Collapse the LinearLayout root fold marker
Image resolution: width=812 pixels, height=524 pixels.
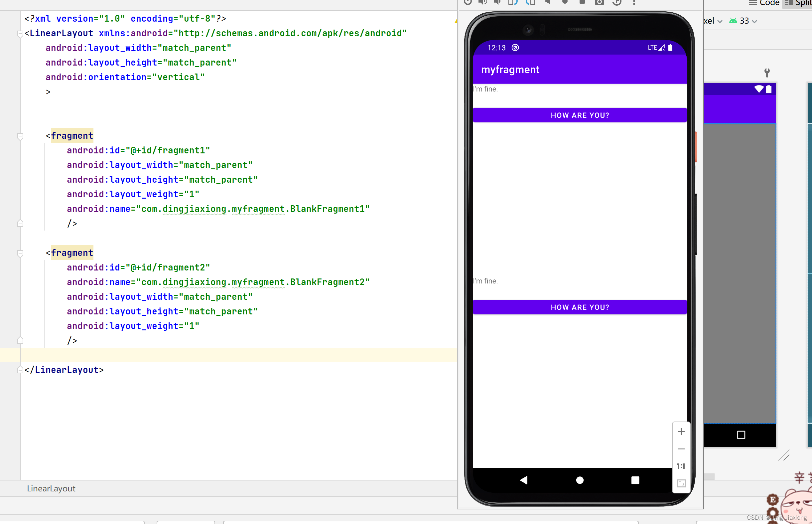point(20,33)
